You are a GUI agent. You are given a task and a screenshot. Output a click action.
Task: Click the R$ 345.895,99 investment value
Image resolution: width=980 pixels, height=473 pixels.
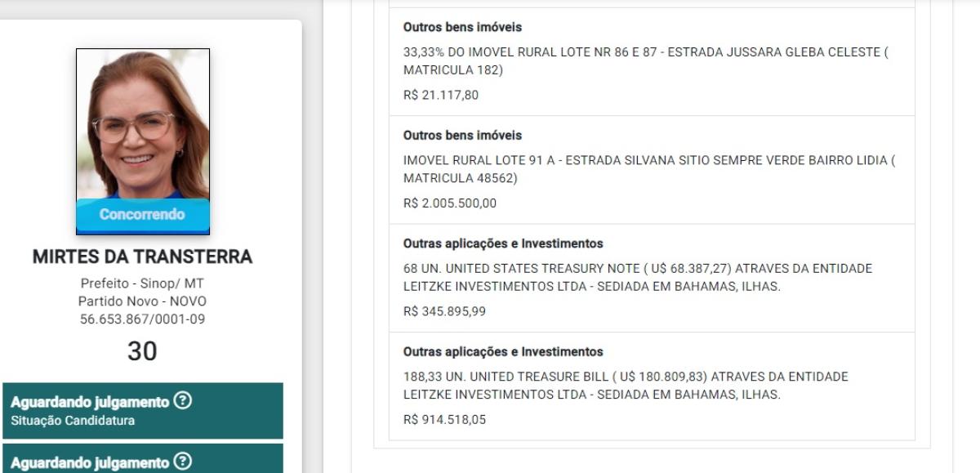pyautogui.click(x=444, y=311)
